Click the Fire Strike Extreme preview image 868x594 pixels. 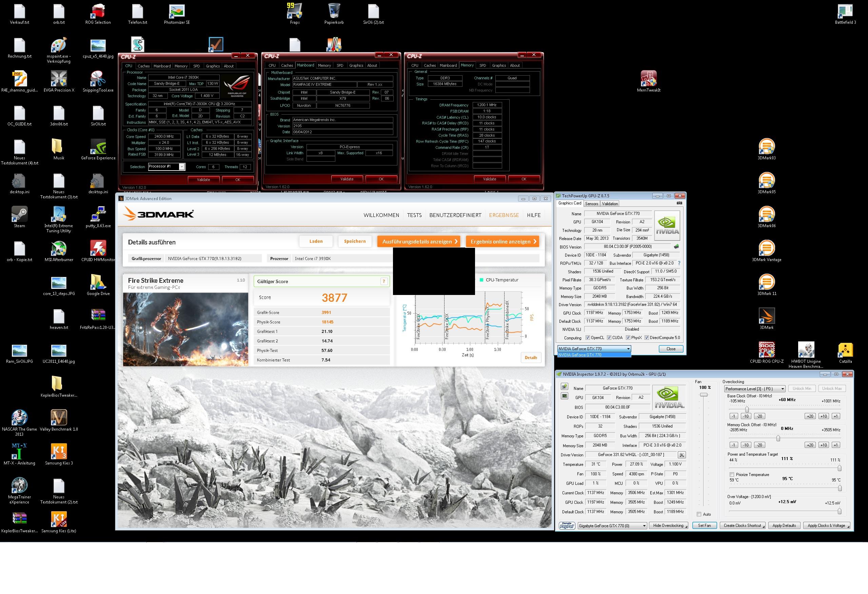(x=185, y=329)
